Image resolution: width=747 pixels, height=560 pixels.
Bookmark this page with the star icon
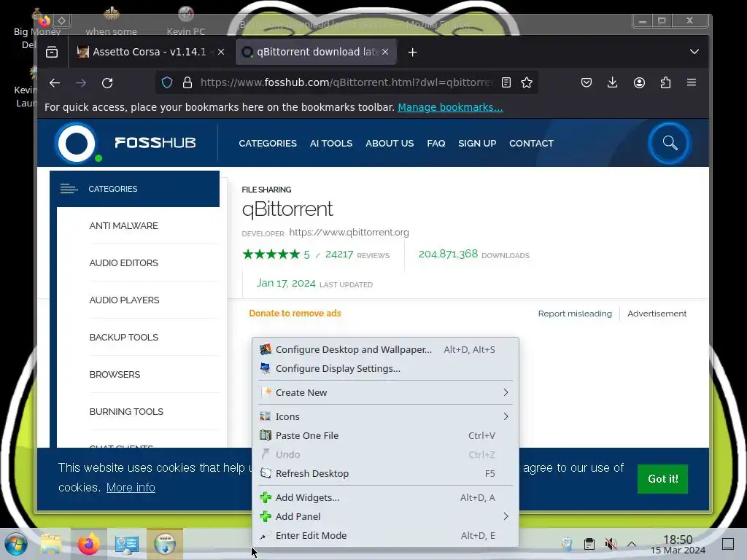click(527, 83)
